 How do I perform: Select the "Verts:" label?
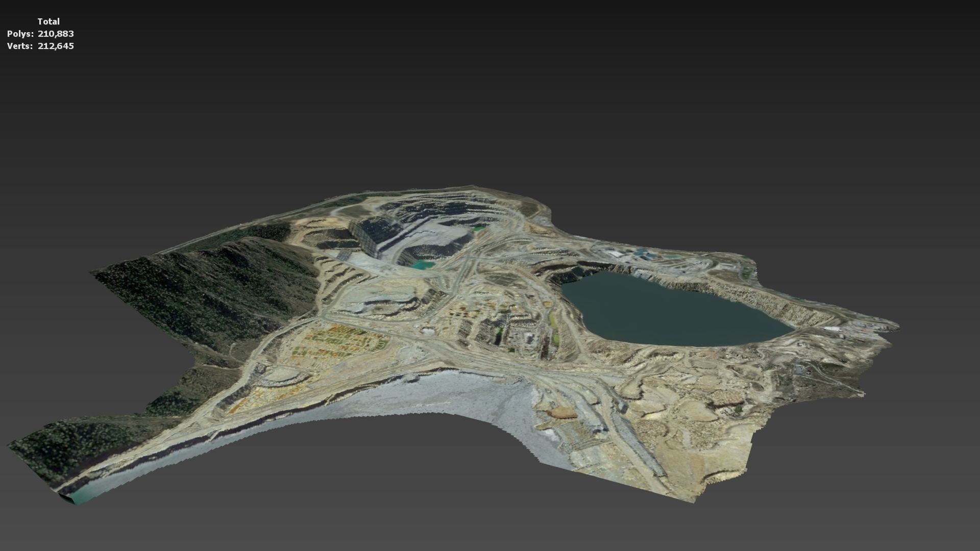20,46
